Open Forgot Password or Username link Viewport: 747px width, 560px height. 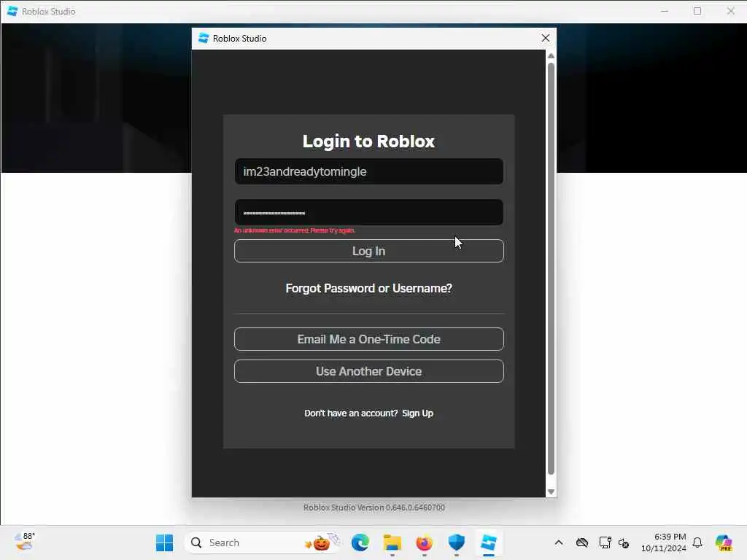click(368, 289)
